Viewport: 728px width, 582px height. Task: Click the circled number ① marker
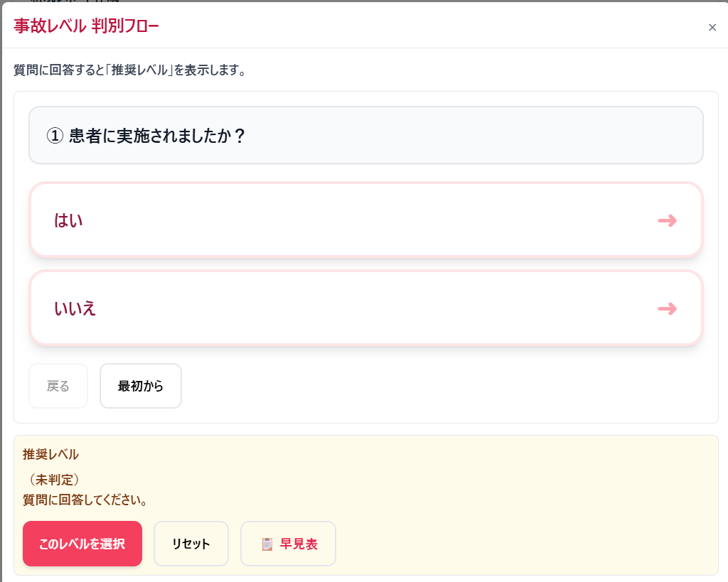[55, 136]
